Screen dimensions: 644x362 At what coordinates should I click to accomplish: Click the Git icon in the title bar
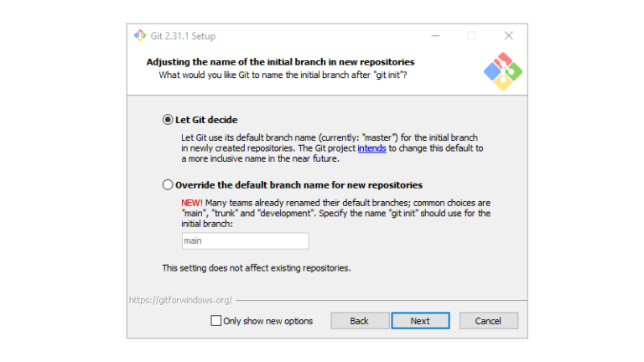pos(140,36)
